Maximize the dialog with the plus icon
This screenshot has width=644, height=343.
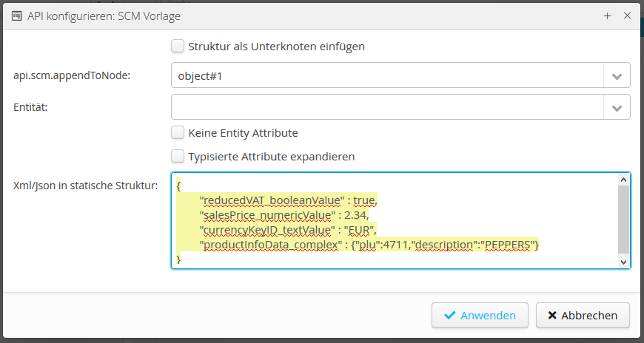pyautogui.click(x=607, y=15)
